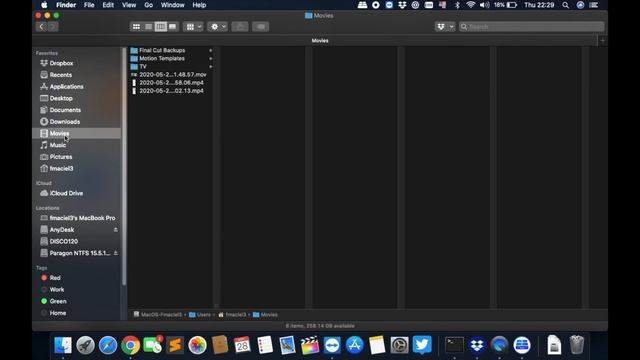Open Wi-Fi status menu
640x360 pixels.
click(471, 5)
